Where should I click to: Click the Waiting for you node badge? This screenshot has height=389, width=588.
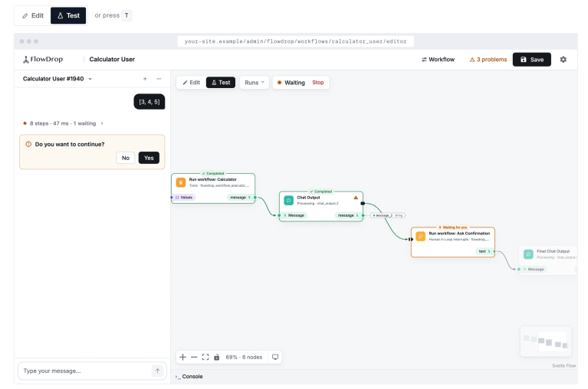[x=453, y=227]
